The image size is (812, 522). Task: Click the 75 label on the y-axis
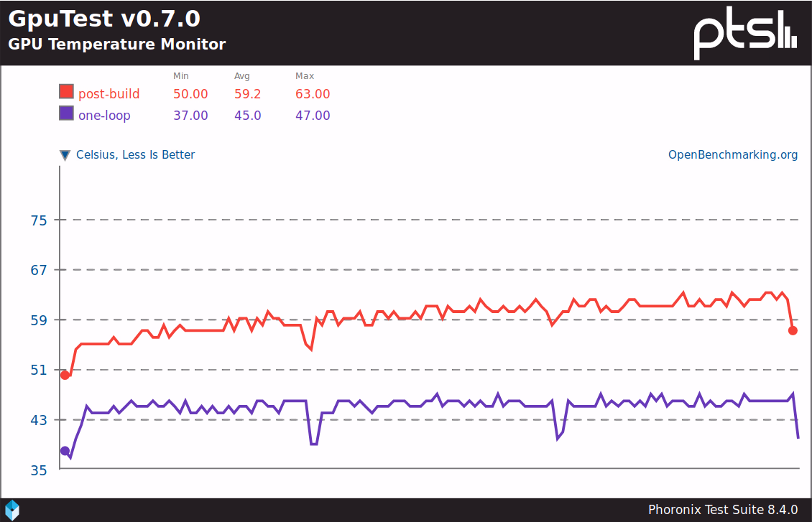tap(39, 220)
